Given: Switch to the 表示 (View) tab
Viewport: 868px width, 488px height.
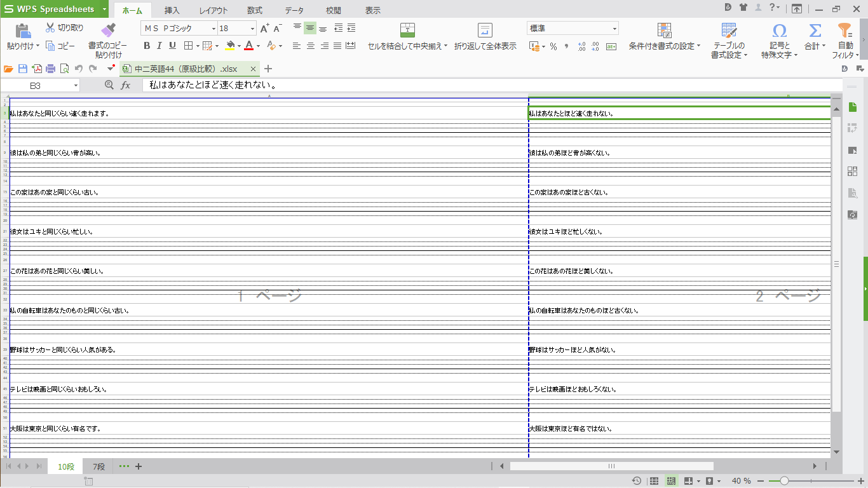Looking at the screenshot, I should (373, 10).
